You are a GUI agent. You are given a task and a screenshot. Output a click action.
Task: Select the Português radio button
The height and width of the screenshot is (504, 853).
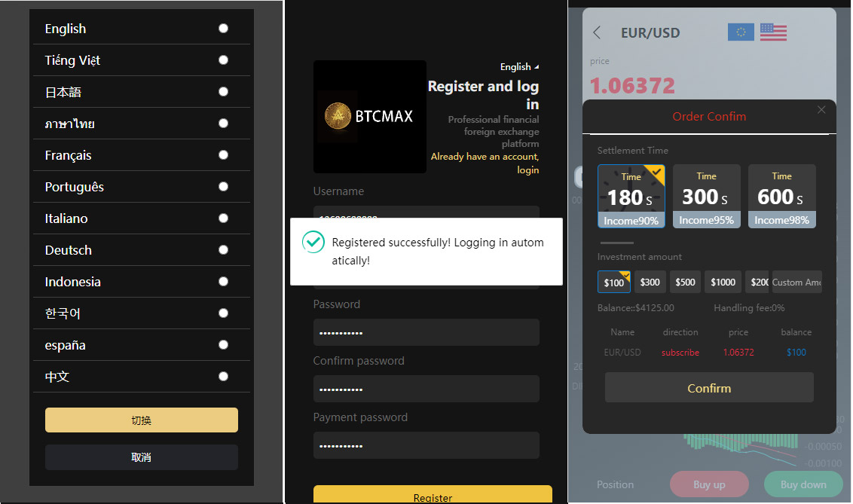tap(223, 187)
